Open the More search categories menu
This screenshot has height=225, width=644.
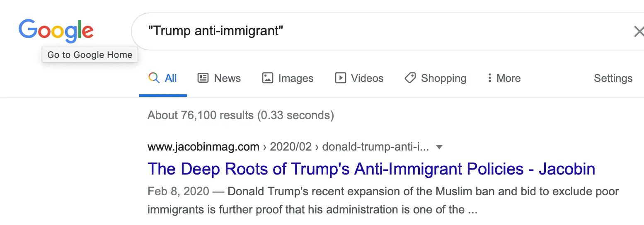click(x=508, y=78)
